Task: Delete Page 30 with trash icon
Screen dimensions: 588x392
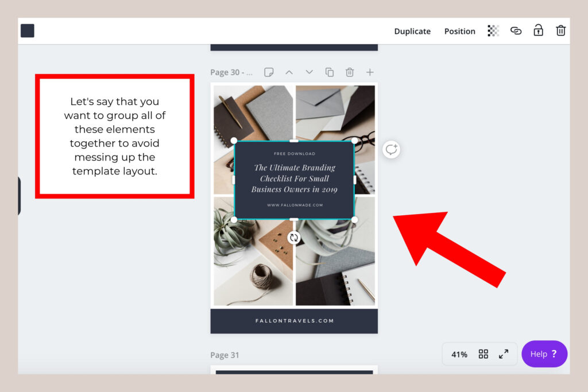Action: 350,72
